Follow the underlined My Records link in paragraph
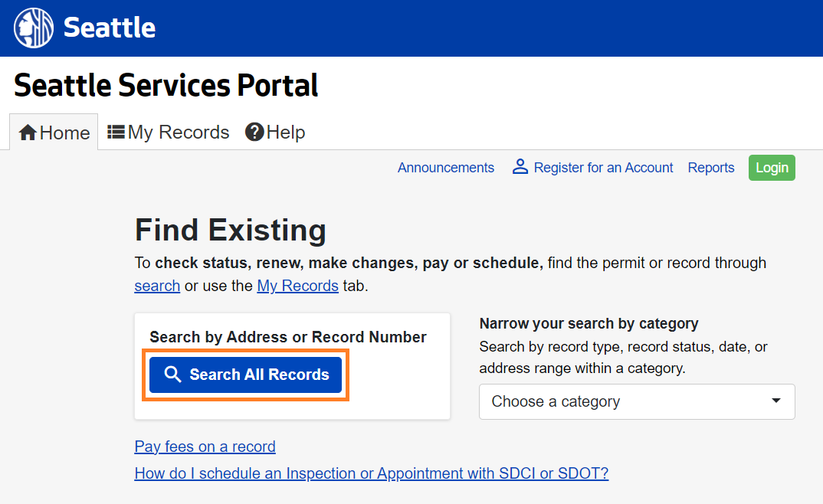The image size is (823, 504). 297,286
